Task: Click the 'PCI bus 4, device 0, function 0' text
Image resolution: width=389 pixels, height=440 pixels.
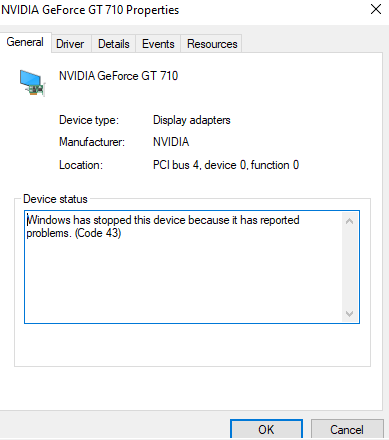Action: click(226, 165)
